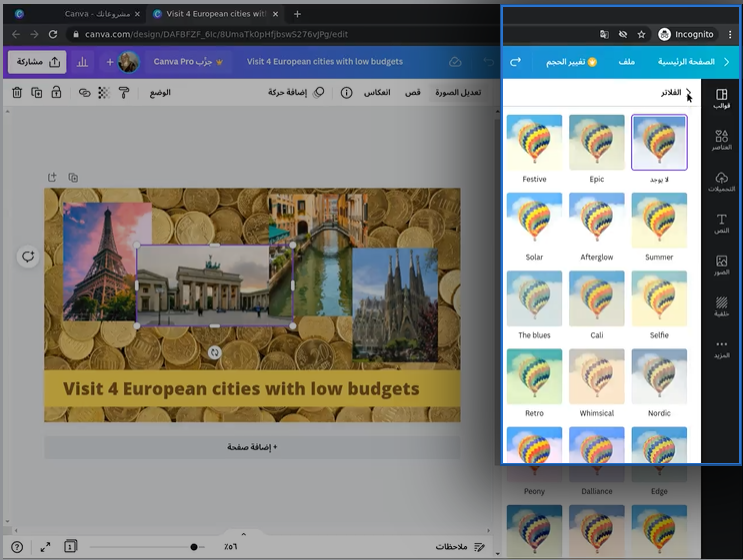Switch to Visit 4 European cities browser tab
The width and height of the screenshot is (743, 560).
point(216,14)
